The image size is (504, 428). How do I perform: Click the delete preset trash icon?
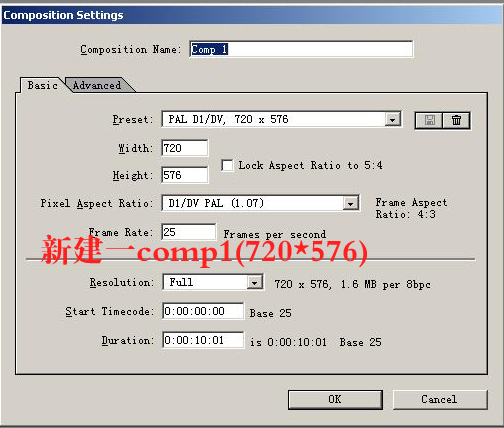456,120
